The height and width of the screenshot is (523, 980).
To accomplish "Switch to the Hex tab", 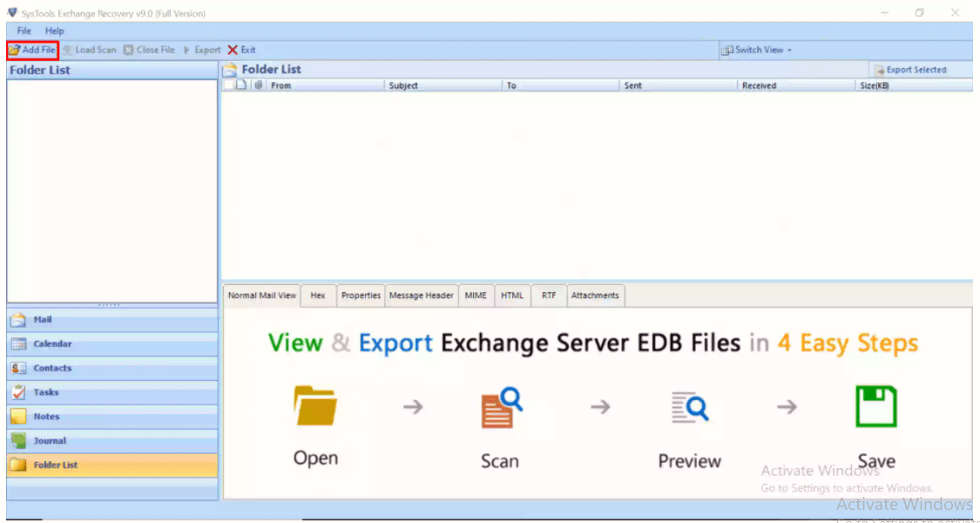I will 318,295.
